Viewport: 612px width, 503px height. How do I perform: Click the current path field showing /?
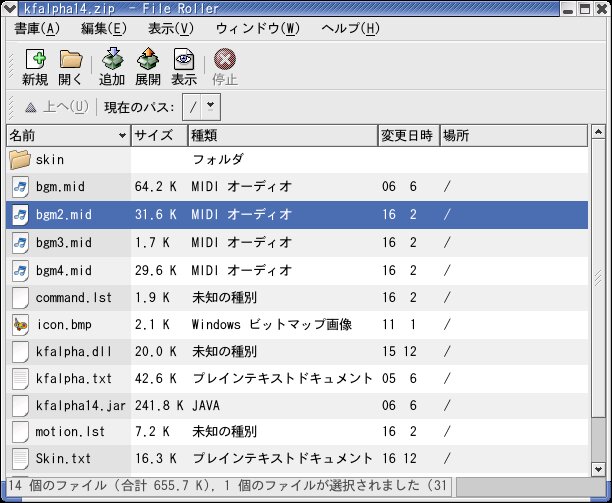(x=192, y=107)
